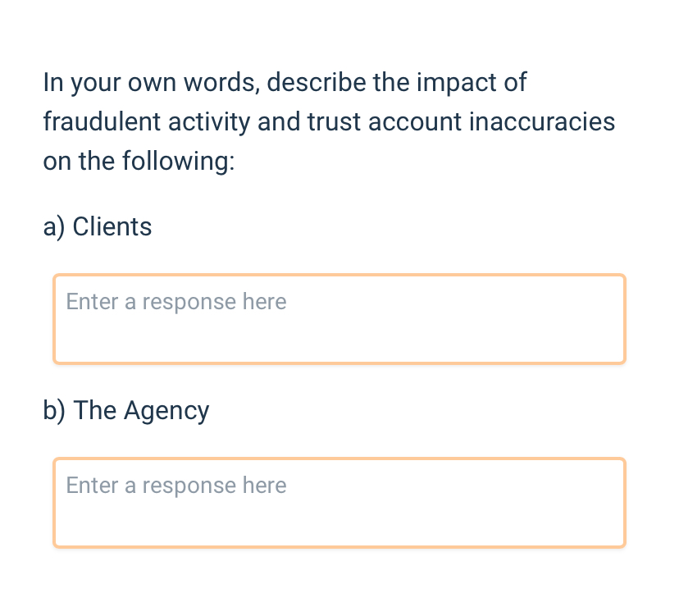Click the orange border of the Clients field
The width and height of the screenshot is (679, 616).
coord(54,318)
